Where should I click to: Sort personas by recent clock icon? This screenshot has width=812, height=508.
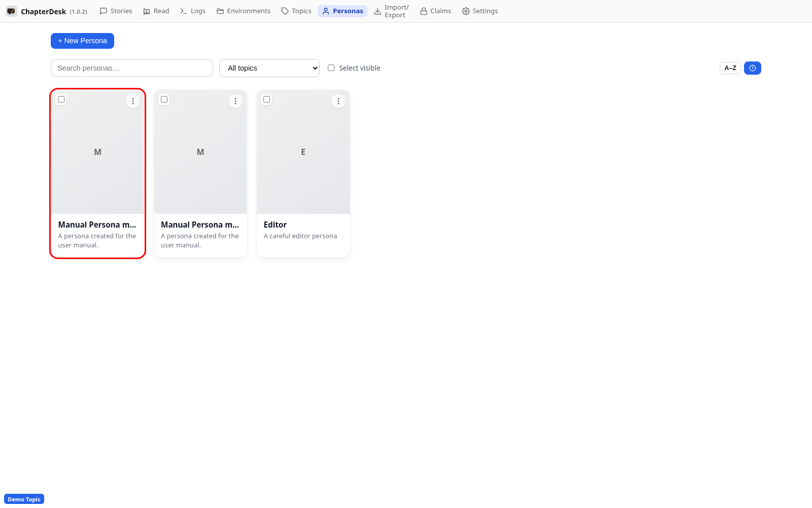pos(753,68)
